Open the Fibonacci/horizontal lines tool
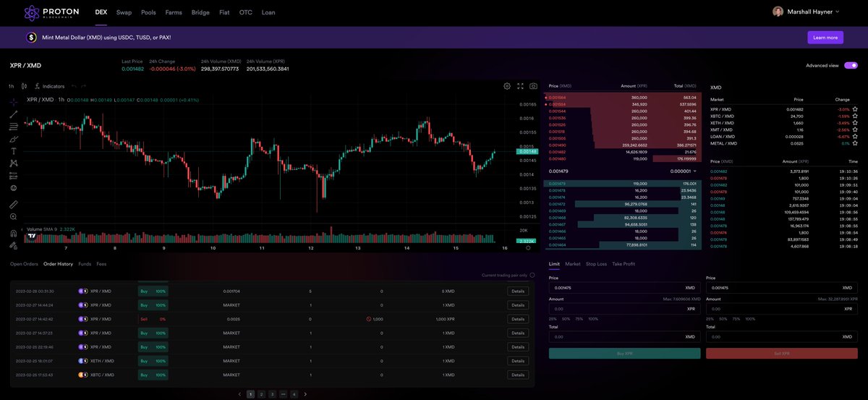868x400 pixels. pyautogui.click(x=14, y=126)
